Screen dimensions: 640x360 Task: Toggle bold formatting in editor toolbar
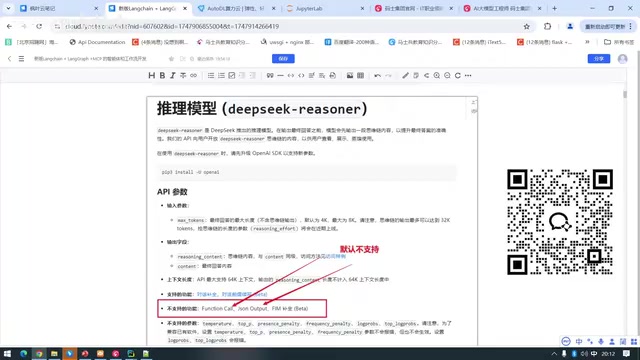pos(162,76)
